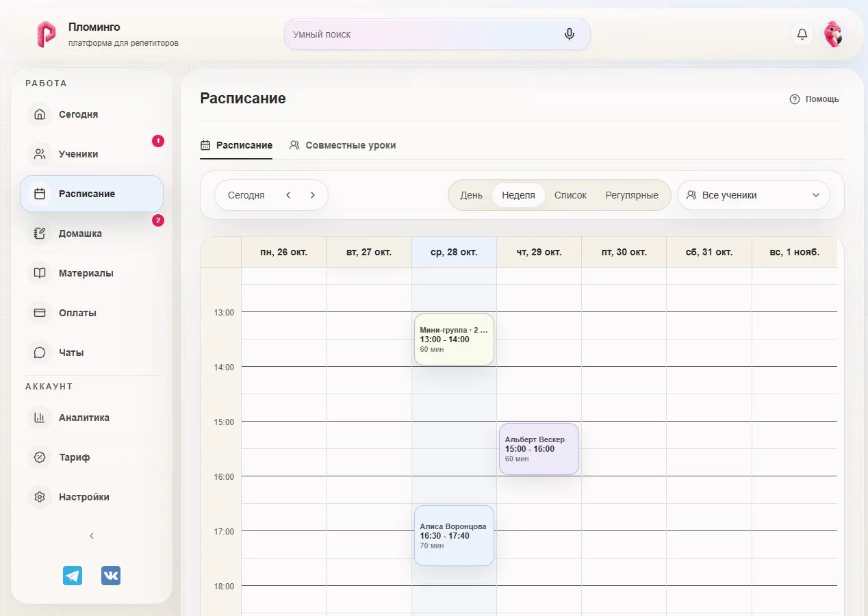Click the Сегодня home icon in sidebar

[40, 114]
